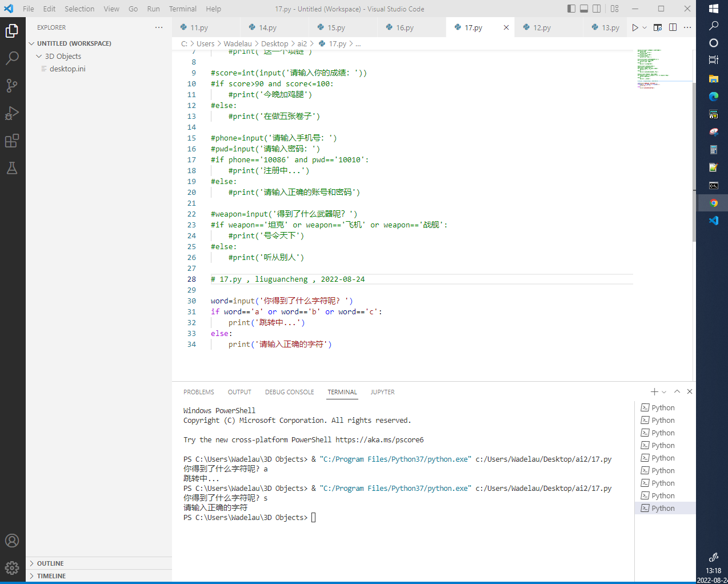This screenshot has height=584, width=728.
Task: Switch to the DEBUG CONSOLE panel tab
Action: pyautogui.click(x=289, y=392)
